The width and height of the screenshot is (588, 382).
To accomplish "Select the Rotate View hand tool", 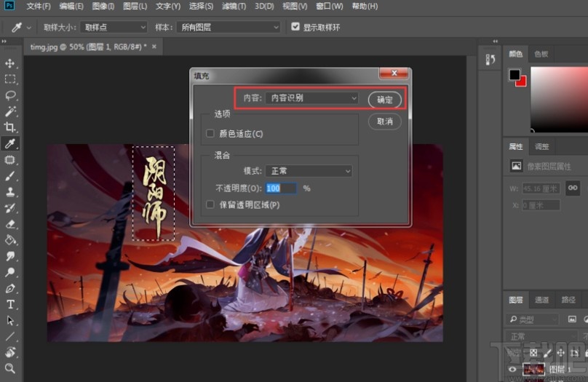I will pos(10,352).
